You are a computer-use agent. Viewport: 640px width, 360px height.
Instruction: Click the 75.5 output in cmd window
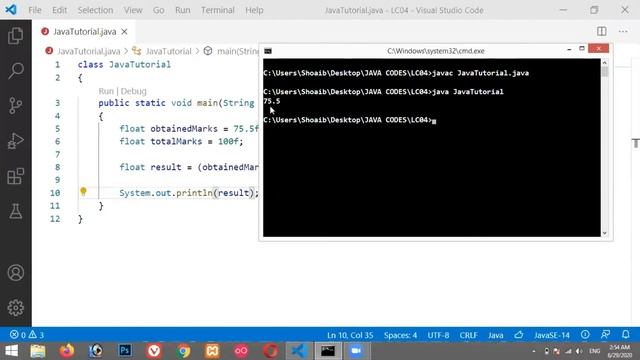click(272, 101)
